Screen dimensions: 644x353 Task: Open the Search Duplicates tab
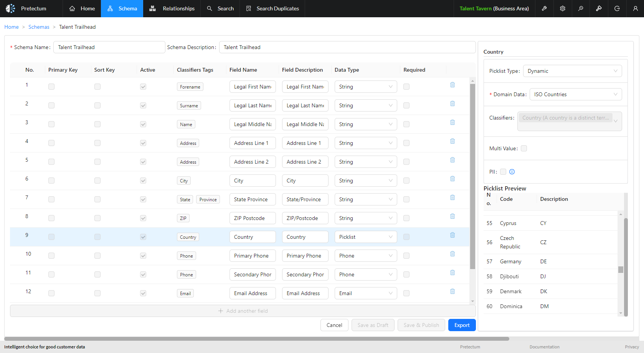(x=272, y=8)
